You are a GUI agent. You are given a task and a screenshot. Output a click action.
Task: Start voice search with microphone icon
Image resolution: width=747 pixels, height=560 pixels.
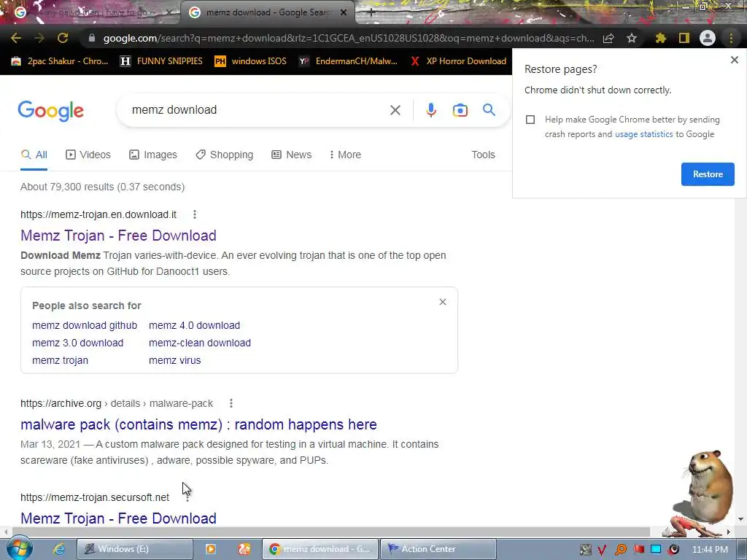pyautogui.click(x=430, y=110)
